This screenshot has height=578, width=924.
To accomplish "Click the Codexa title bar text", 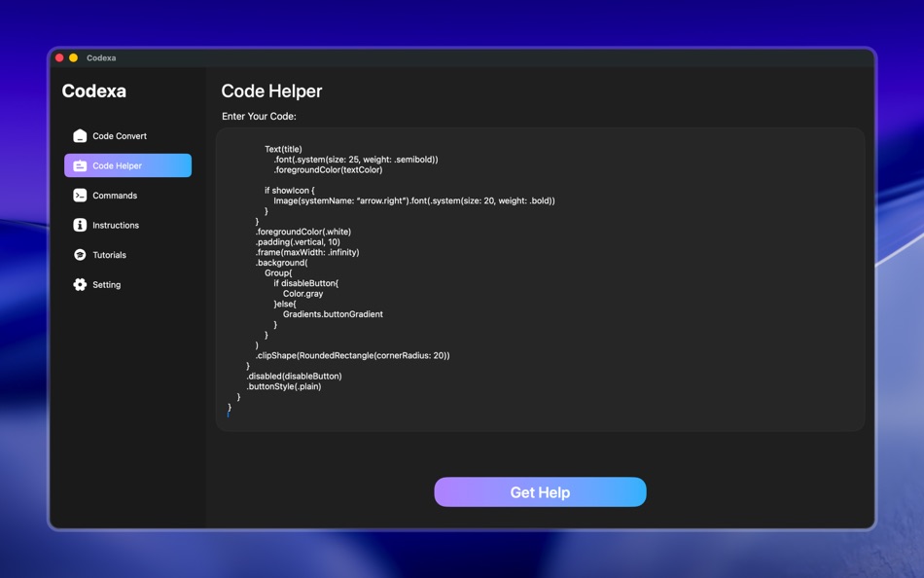I will click(101, 57).
